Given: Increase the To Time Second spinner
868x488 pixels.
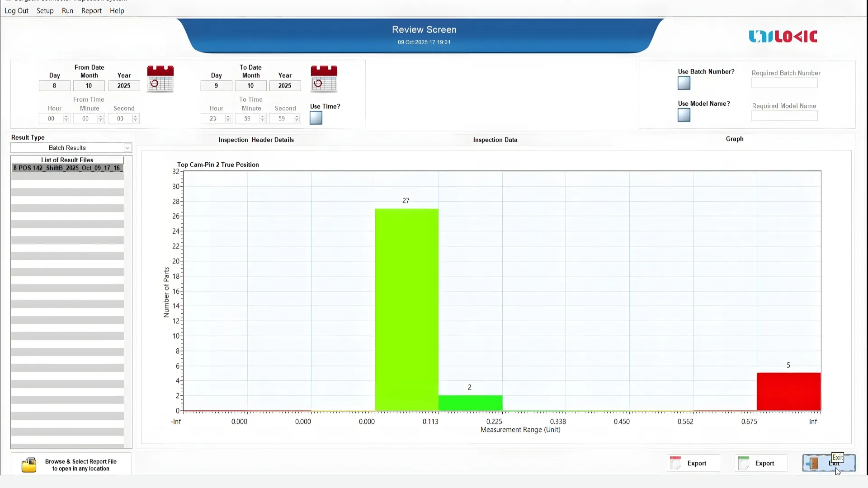Looking at the screenshot, I should (x=297, y=117).
